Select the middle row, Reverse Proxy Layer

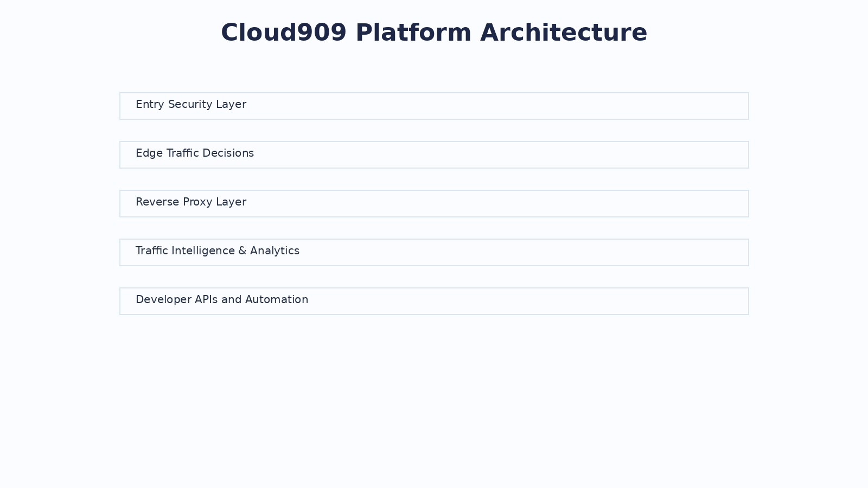point(434,203)
